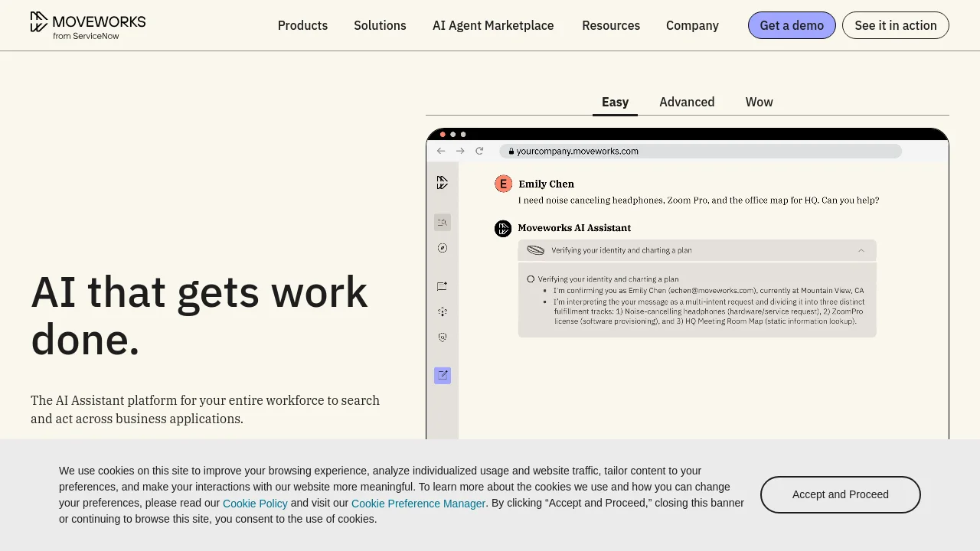Image resolution: width=980 pixels, height=551 pixels.
Task: Click the red window dot in demo window
Action: coord(443,135)
